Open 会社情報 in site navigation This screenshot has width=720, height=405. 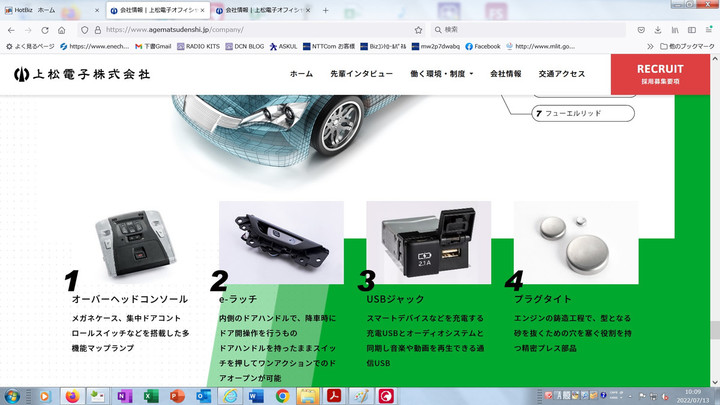(x=506, y=74)
